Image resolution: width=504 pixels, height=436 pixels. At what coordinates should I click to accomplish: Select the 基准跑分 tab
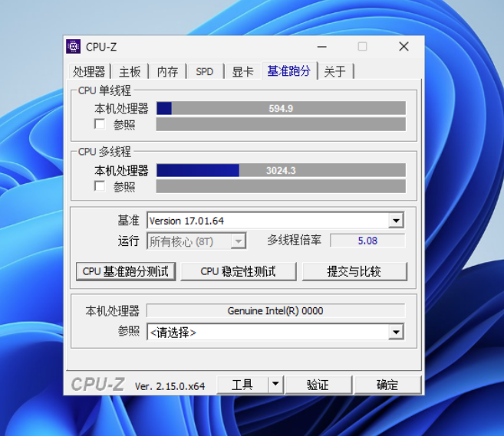tap(289, 70)
